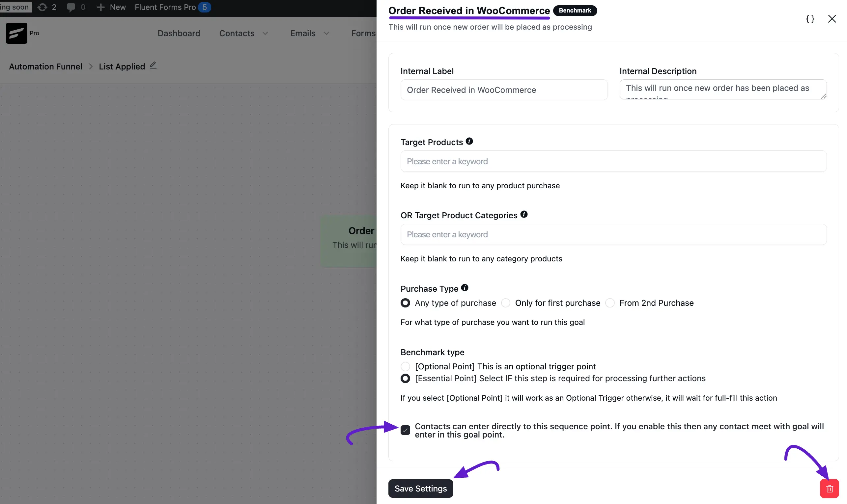This screenshot has width=847, height=504.
Task: Click 'For what type of purchase you want' hint
Action: point(493,322)
